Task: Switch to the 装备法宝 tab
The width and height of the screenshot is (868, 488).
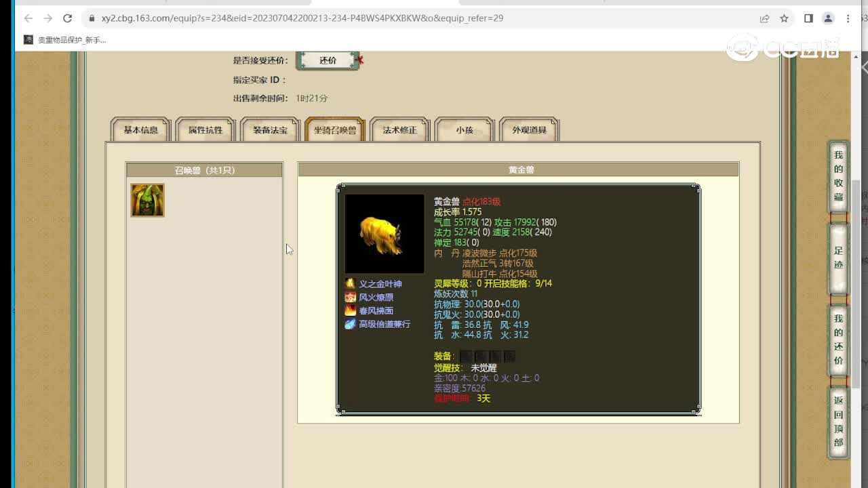Action: coord(270,129)
